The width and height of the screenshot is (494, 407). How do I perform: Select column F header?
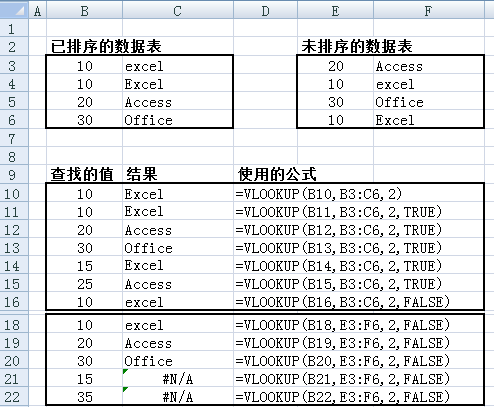pos(429,11)
